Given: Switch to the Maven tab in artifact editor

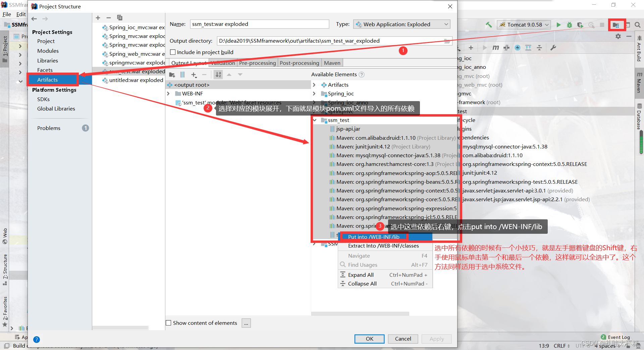Looking at the screenshot, I should 332,63.
